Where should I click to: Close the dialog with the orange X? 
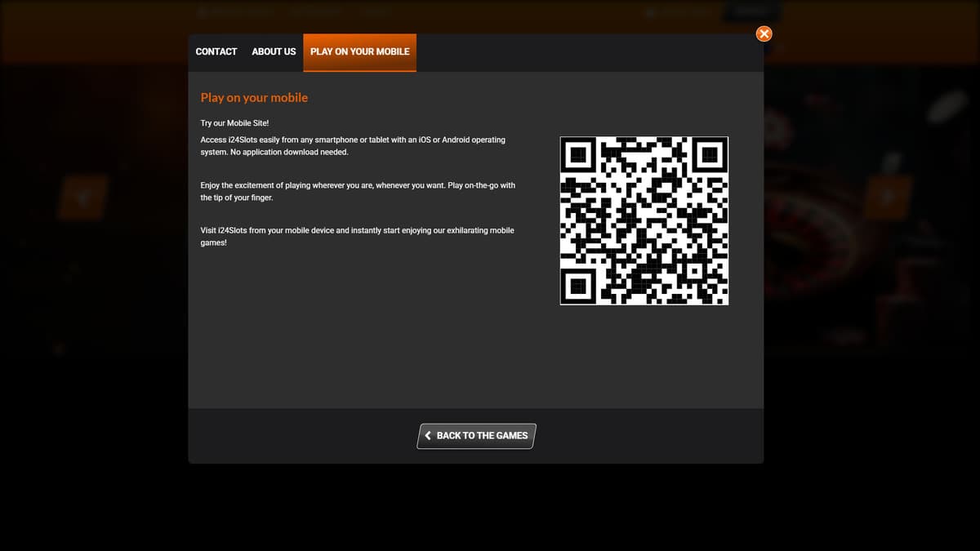point(764,33)
